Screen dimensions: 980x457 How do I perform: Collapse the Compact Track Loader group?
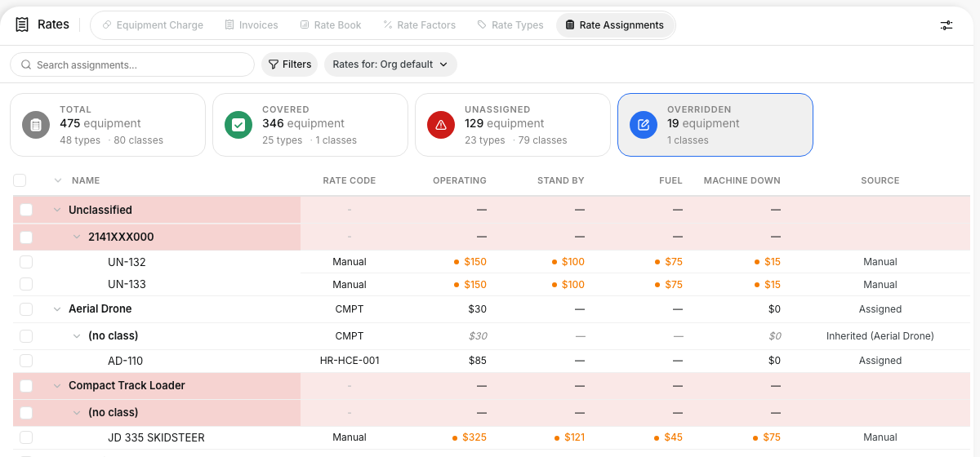(x=57, y=385)
